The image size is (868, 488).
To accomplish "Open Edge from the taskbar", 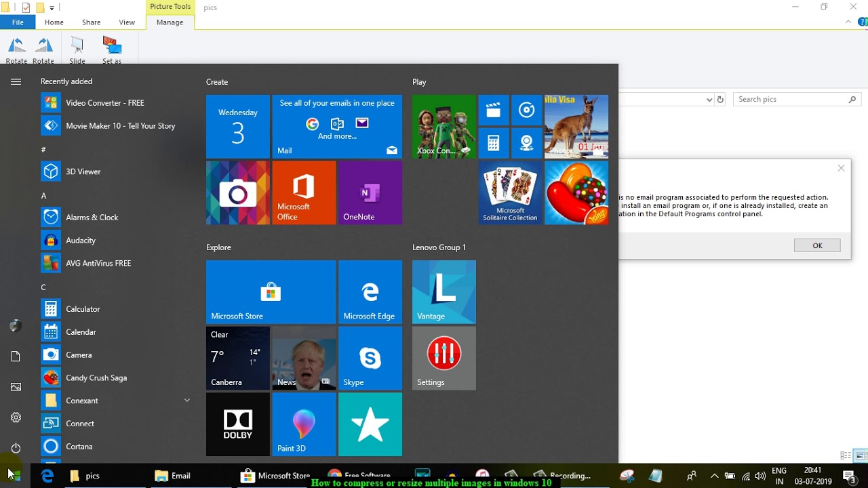I will tap(47, 476).
